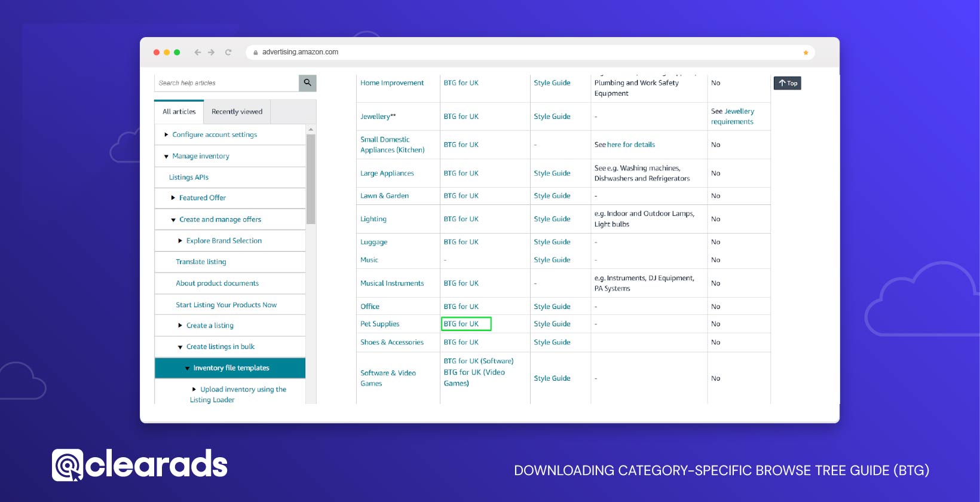Expand Explore Brand Selection
This screenshot has height=502, width=980.
click(x=180, y=241)
